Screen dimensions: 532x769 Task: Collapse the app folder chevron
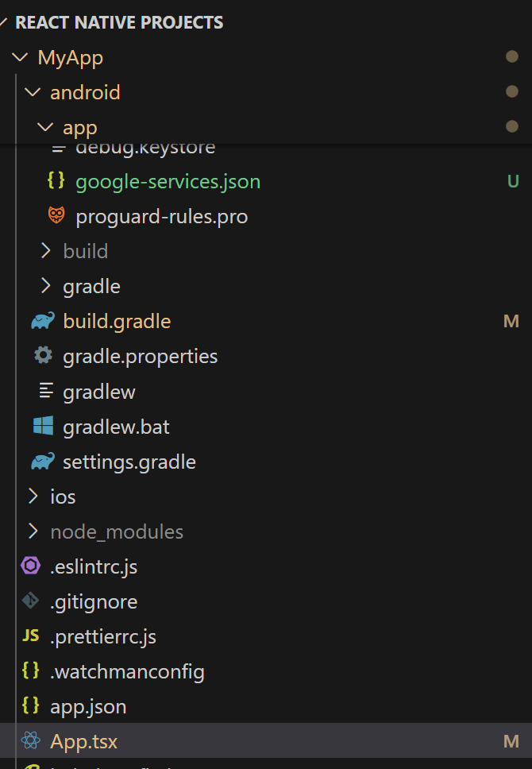45,127
